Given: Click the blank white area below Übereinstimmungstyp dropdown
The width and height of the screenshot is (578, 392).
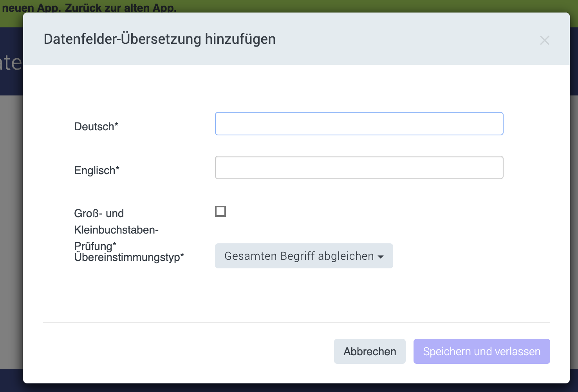Looking at the screenshot, I should [304, 293].
